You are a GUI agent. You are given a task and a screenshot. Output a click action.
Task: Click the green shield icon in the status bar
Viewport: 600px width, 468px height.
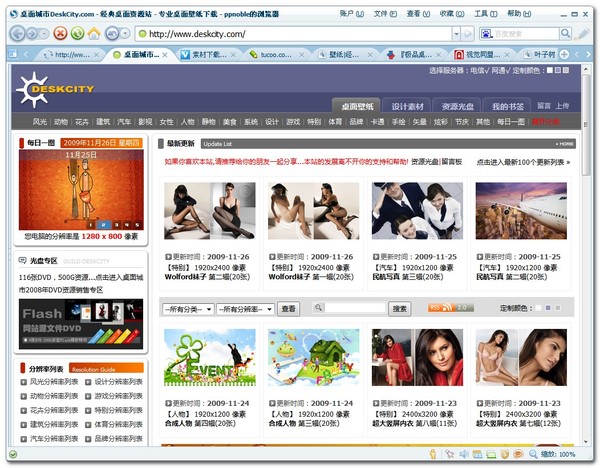tap(13, 455)
